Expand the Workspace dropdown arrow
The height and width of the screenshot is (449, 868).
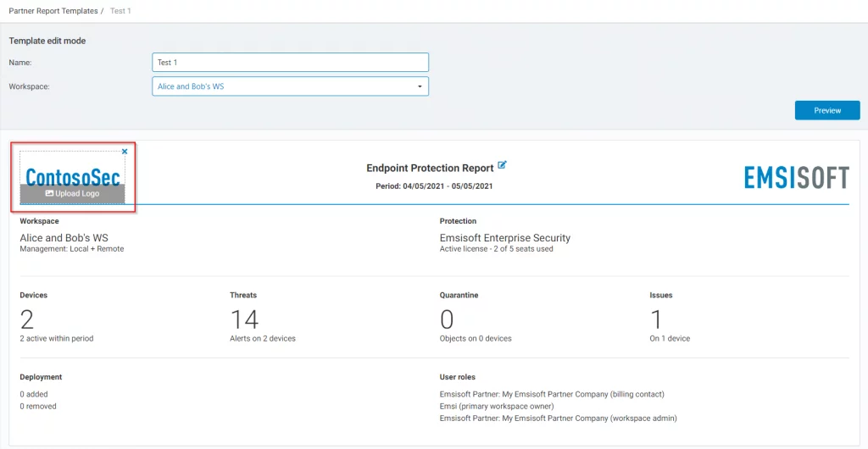coord(420,86)
